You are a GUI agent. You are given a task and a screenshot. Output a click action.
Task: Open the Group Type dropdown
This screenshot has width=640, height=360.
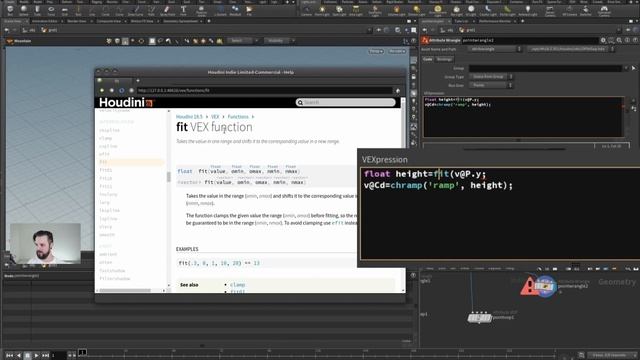click(491, 77)
